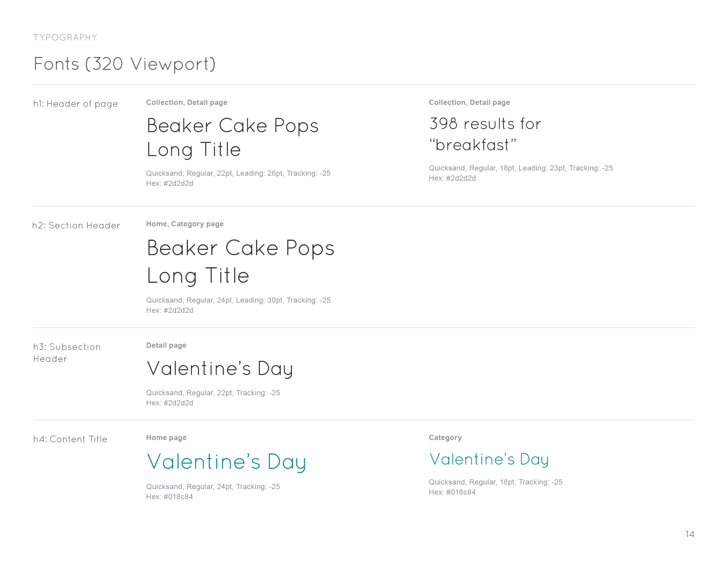Viewport: 728px width, 563px height.
Task: Select the 398 results for breakfast sample
Action: pyautogui.click(x=485, y=134)
